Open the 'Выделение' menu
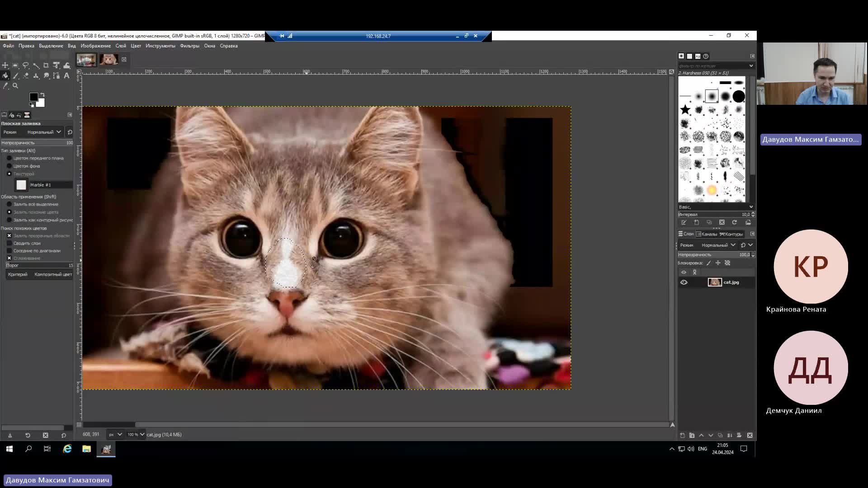The image size is (868, 488). (51, 46)
